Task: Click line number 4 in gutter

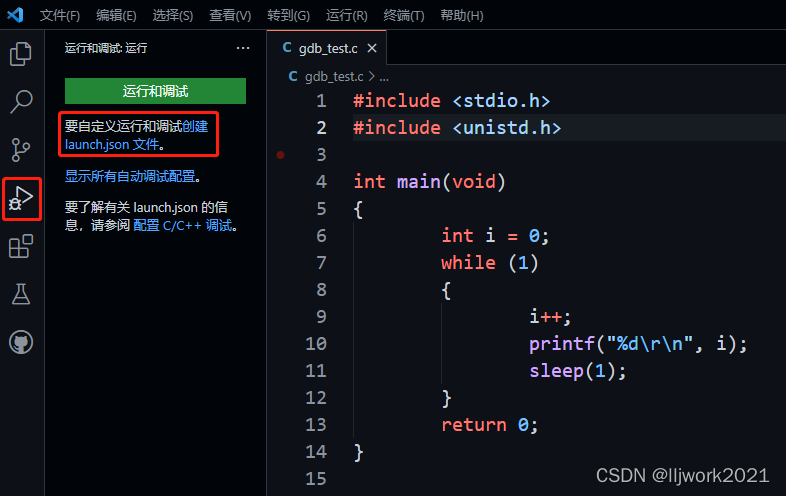Action: tap(321, 182)
